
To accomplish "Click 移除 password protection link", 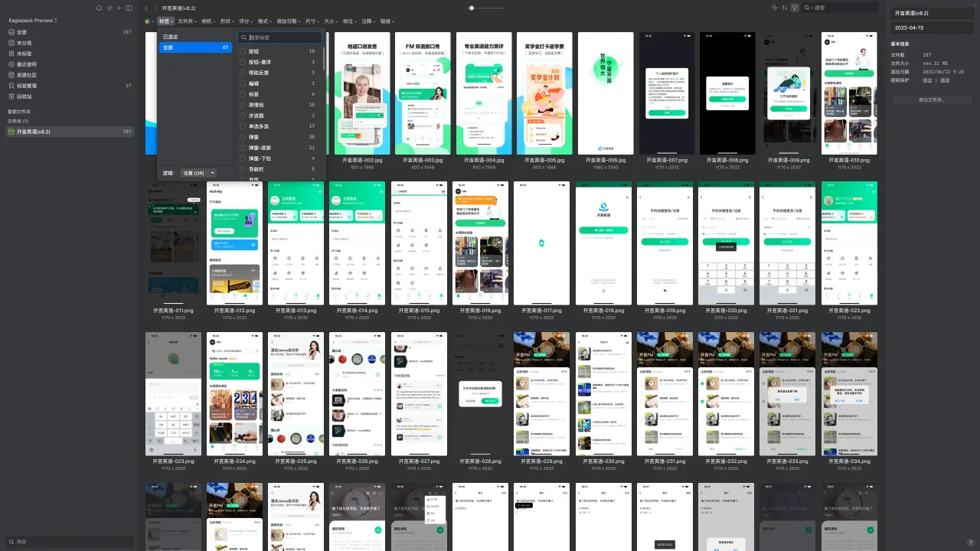I will click(x=945, y=80).
